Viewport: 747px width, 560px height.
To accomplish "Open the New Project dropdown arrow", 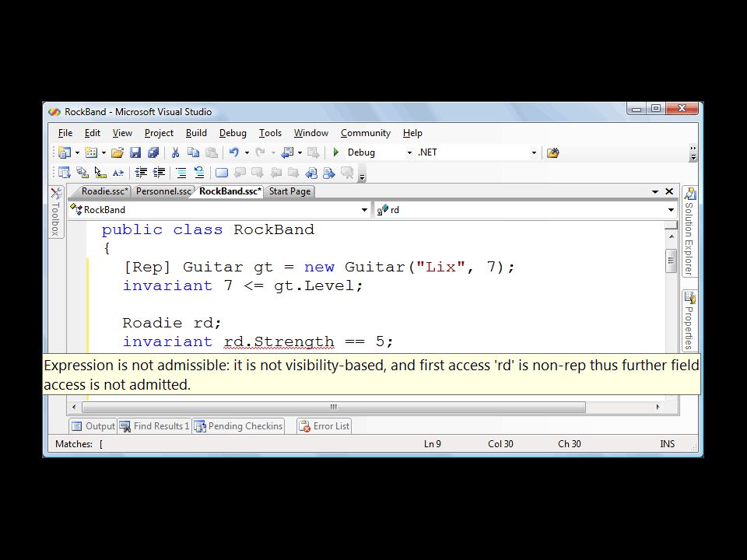I will tap(77, 153).
